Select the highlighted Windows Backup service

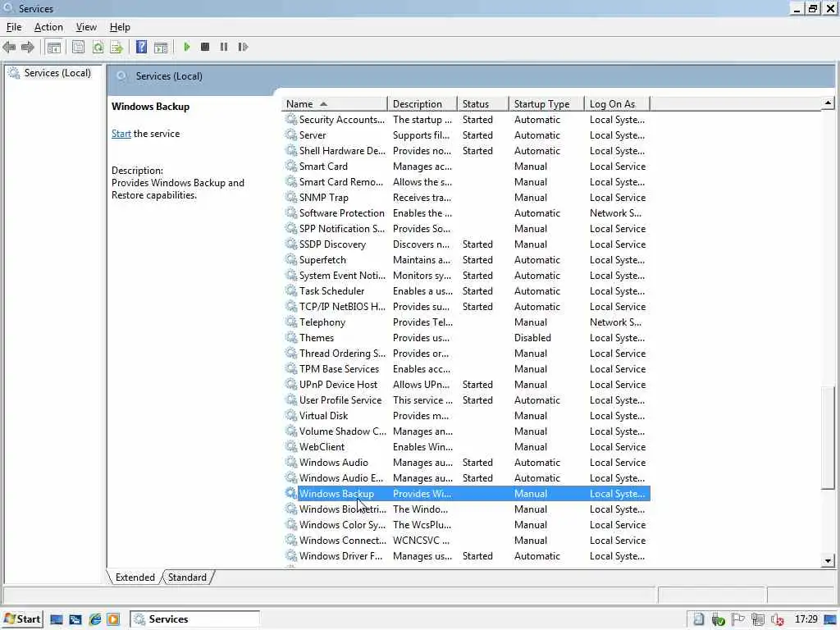[467, 493]
